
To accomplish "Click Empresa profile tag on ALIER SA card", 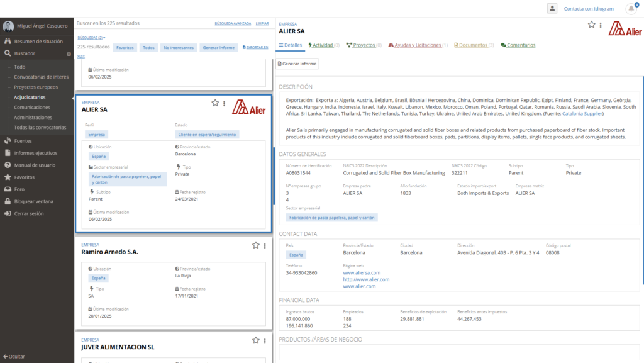I will (x=96, y=134).
